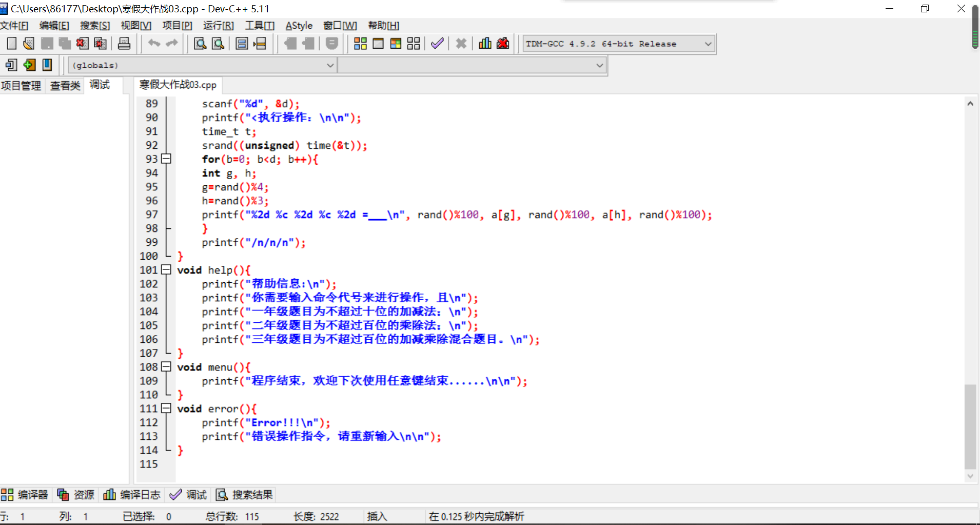The image size is (980, 525).
Task: Open the 搜索结果 bottom tab
Action: [x=244, y=495]
